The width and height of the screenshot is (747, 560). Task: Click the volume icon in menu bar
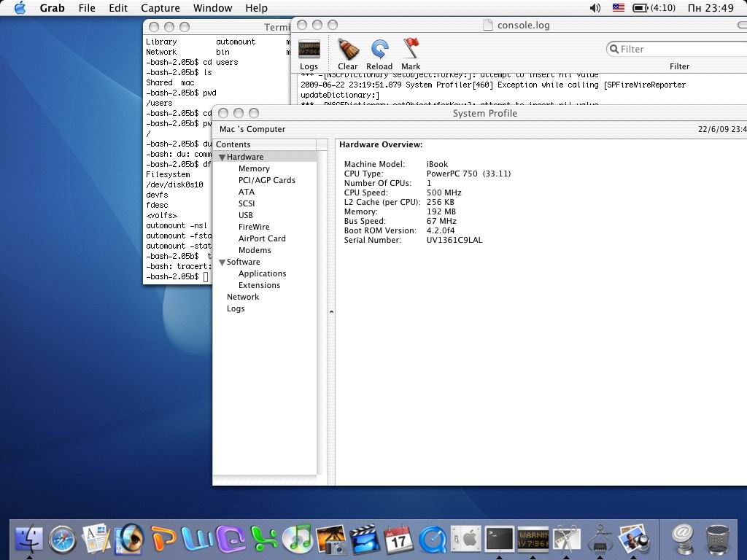coord(595,7)
